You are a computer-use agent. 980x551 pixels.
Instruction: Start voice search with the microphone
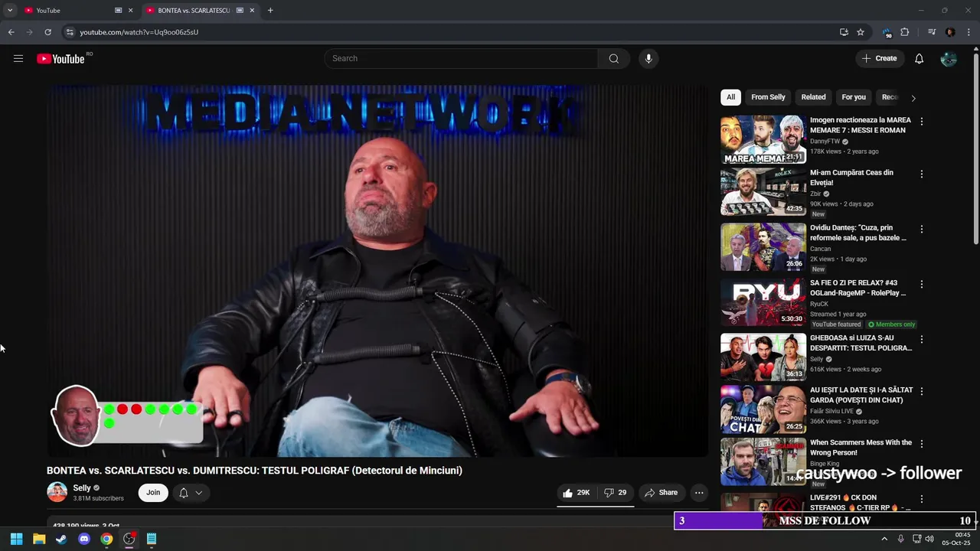pyautogui.click(x=648, y=59)
